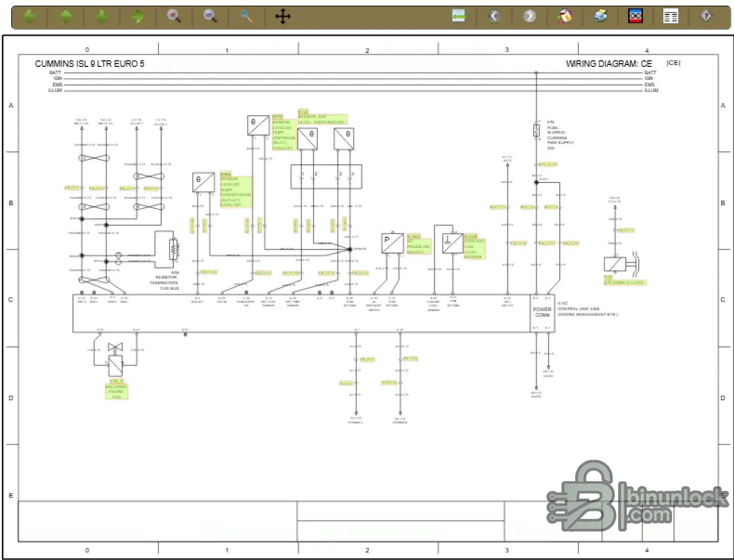Click the upstream catalyst temperature sensor symbol
The image size is (734, 560).
pyautogui.click(x=258, y=125)
